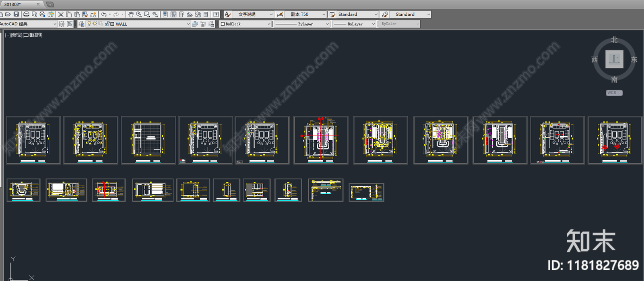Image resolution: width=644 pixels, height=281 pixels.
Task: Open the ByBlock color selector
Action: [x=246, y=24]
